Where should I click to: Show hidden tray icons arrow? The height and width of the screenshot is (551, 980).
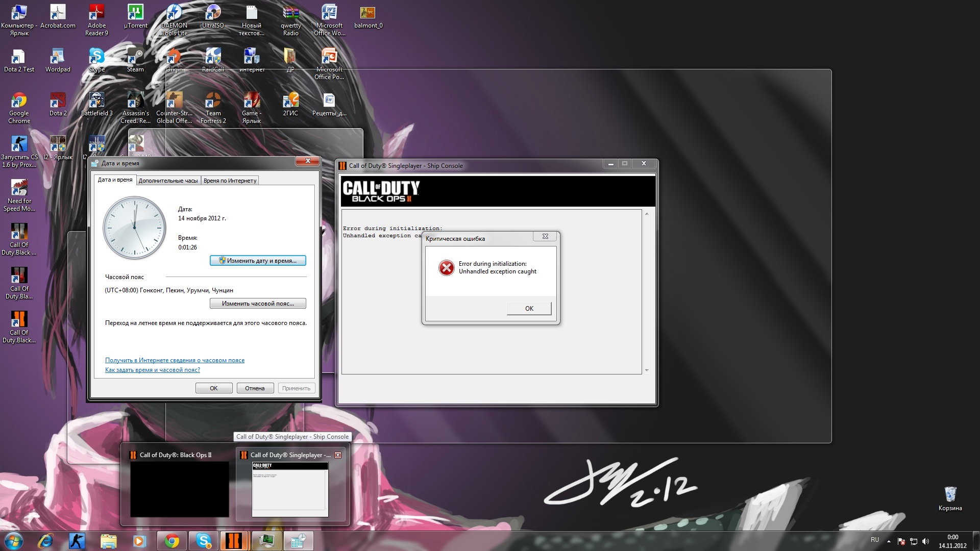[x=889, y=541]
